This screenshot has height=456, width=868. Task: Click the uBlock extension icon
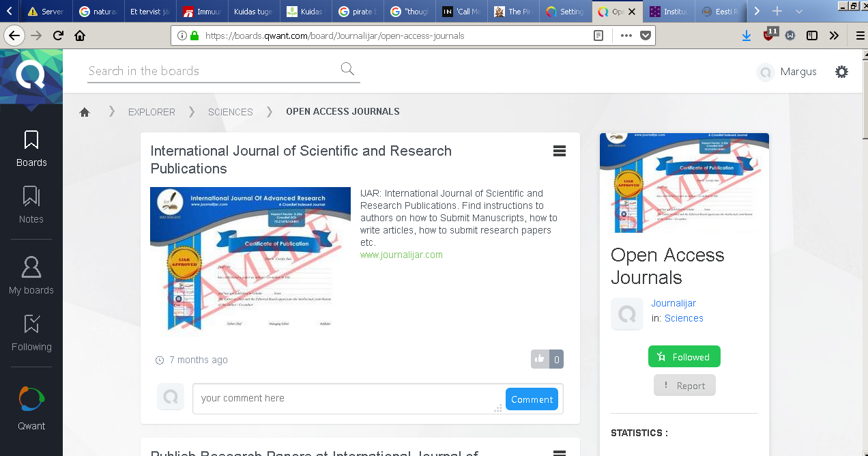coord(769,35)
